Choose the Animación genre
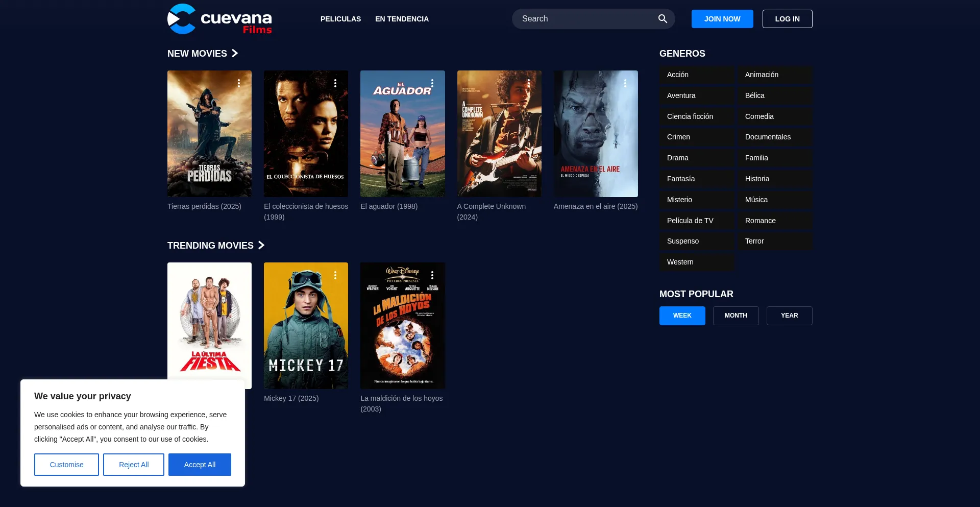 click(775, 75)
